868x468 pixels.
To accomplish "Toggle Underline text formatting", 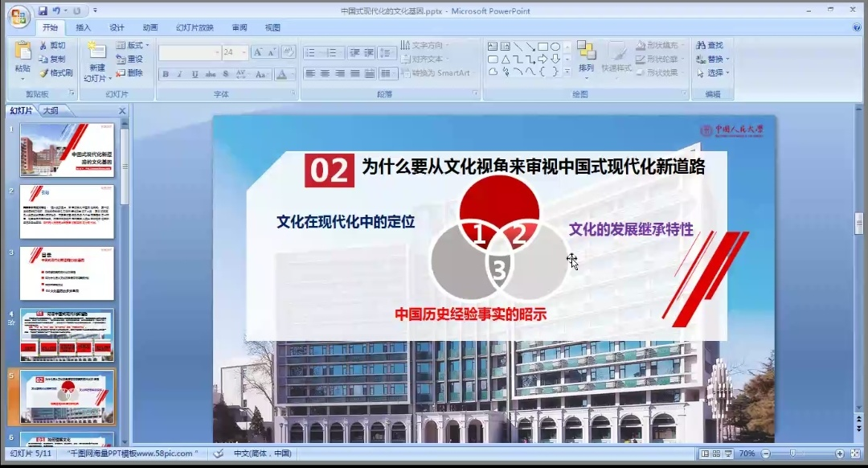I will [x=194, y=75].
